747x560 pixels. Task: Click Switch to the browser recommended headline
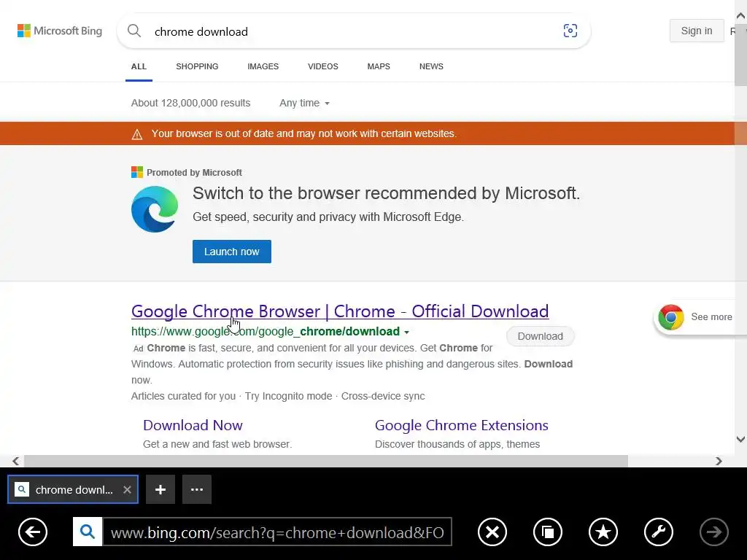(387, 193)
